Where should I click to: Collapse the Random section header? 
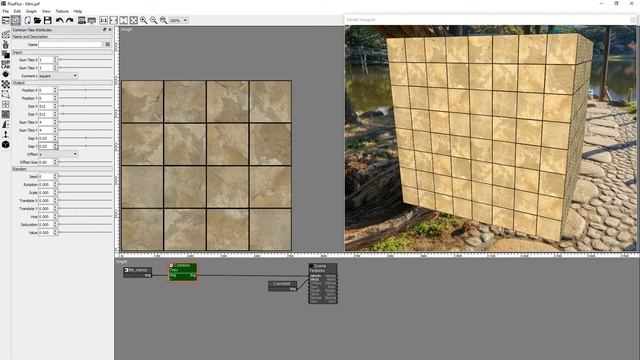[62, 169]
